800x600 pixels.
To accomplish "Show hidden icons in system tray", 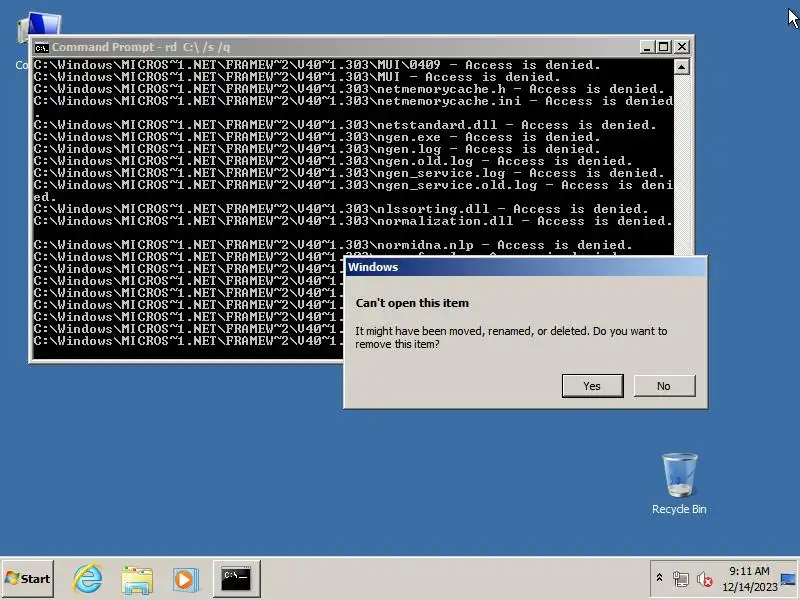I will (659, 578).
